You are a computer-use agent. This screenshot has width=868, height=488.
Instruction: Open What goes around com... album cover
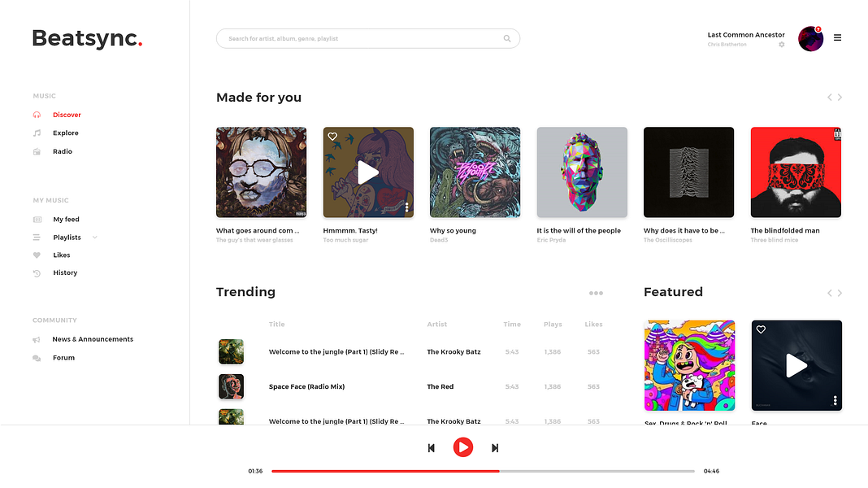pos(261,172)
